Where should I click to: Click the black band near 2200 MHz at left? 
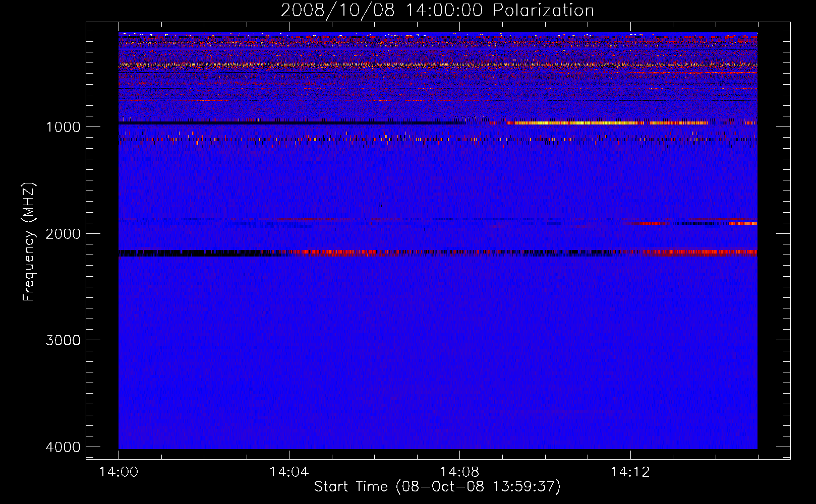point(192,253)
